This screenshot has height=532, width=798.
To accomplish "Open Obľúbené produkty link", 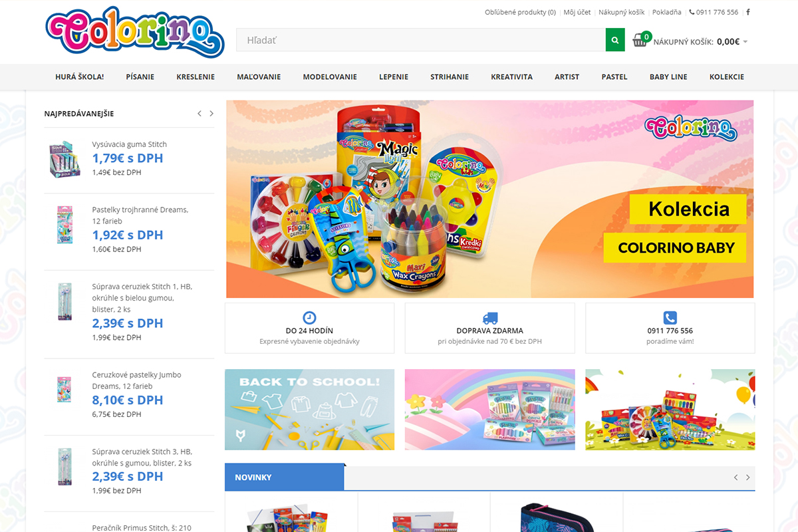I will [520, 12].
